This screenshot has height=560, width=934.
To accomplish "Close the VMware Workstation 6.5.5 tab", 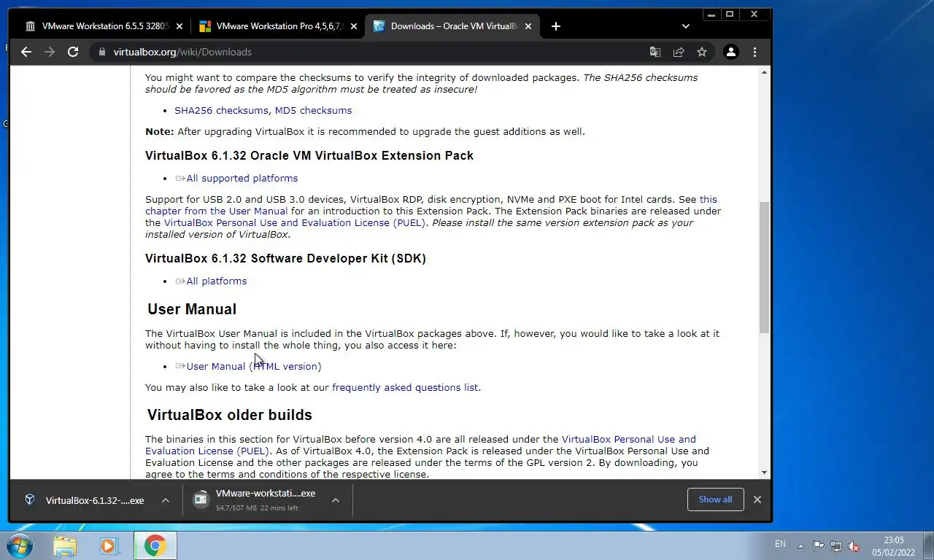I will coord(180,26).
